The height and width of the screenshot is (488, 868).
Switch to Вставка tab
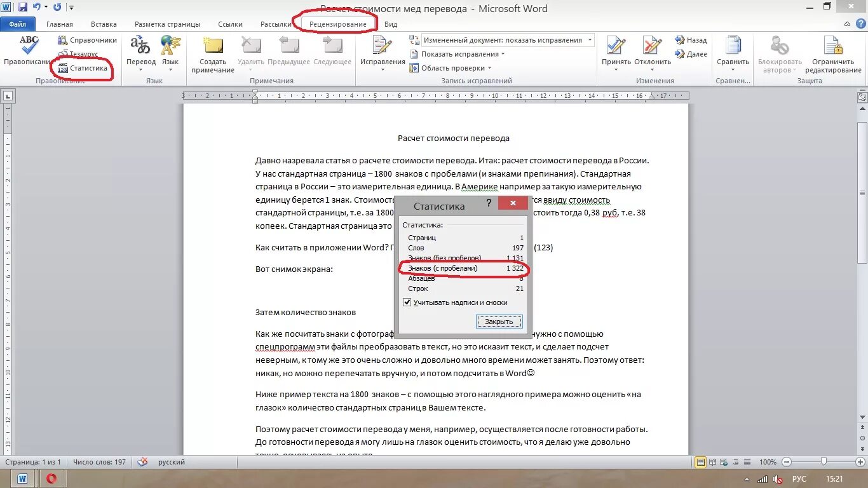[x=104, y=24]
